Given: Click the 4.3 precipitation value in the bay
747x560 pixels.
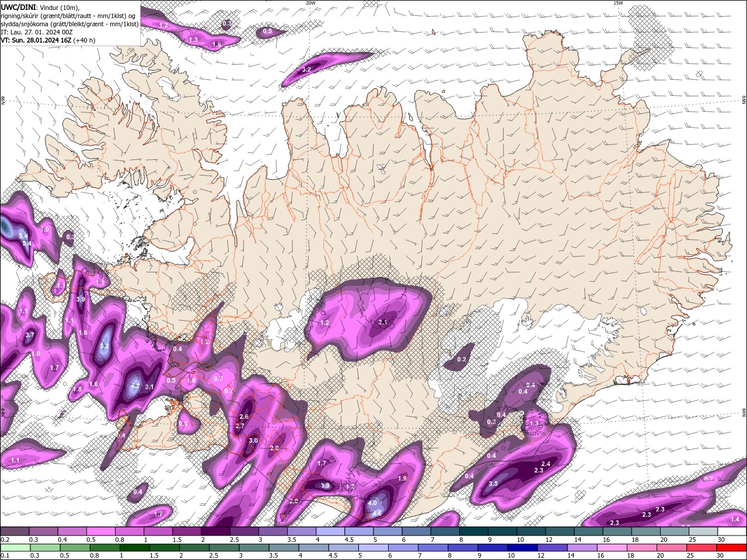Looking at the screenshot, I should [x=135, y=386].
